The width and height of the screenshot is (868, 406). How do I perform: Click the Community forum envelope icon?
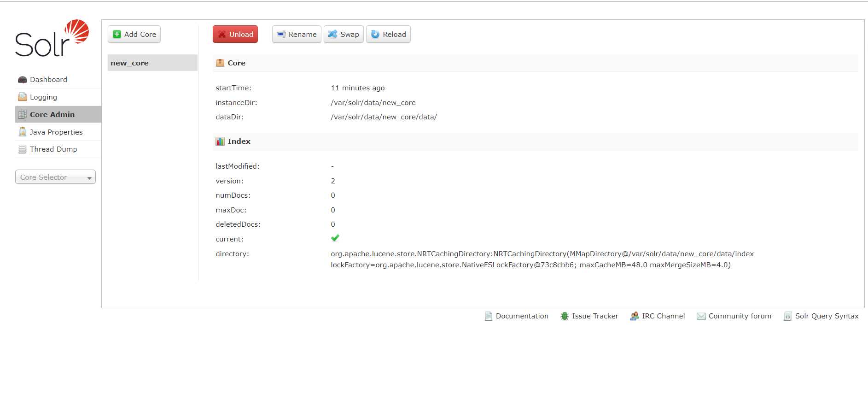click(x=701, y=316)
